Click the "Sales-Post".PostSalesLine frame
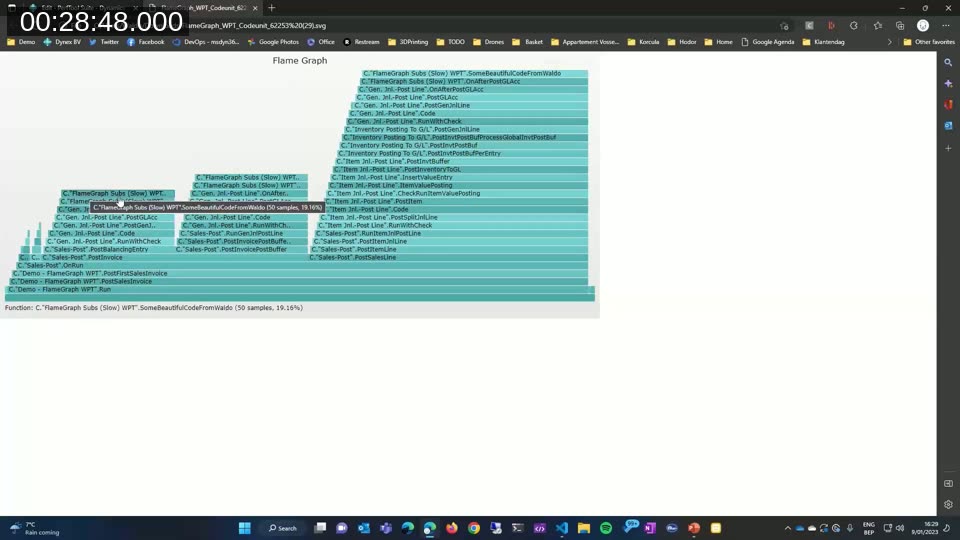960x540 pixels. point(448,258)
